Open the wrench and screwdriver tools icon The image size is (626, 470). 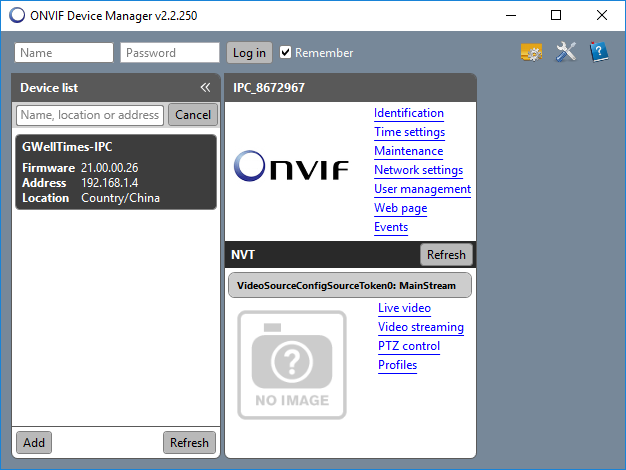tap(566, 52)
